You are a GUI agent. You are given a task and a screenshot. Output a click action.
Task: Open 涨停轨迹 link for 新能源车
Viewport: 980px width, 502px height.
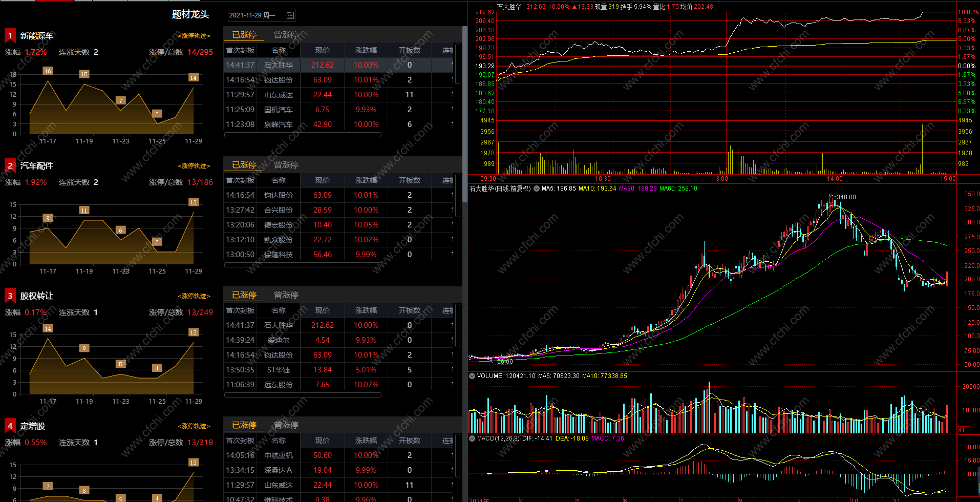pos(194,36)
